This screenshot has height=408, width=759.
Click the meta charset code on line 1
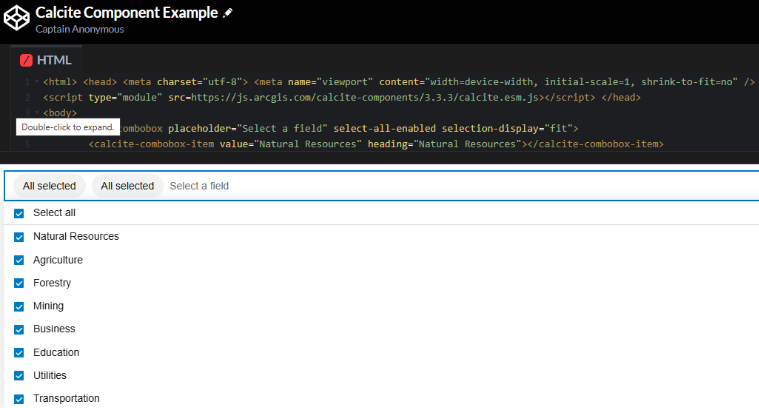tap(185, 82)
